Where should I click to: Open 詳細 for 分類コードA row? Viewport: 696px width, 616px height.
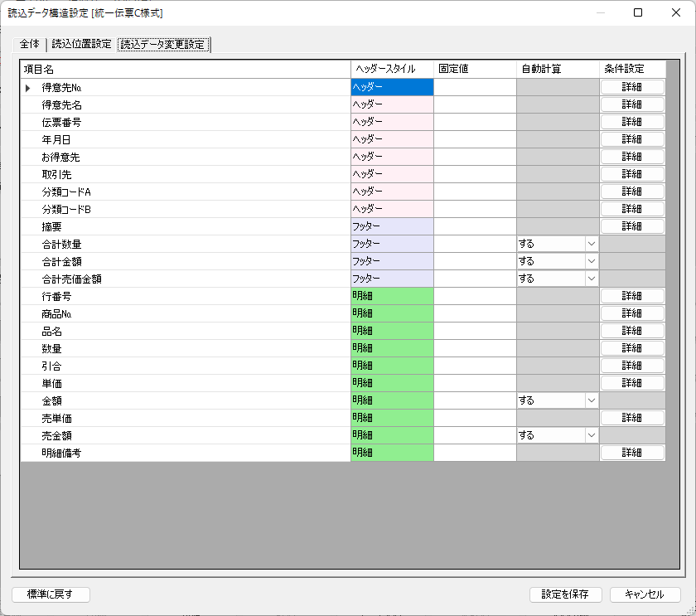pos(632,192)
